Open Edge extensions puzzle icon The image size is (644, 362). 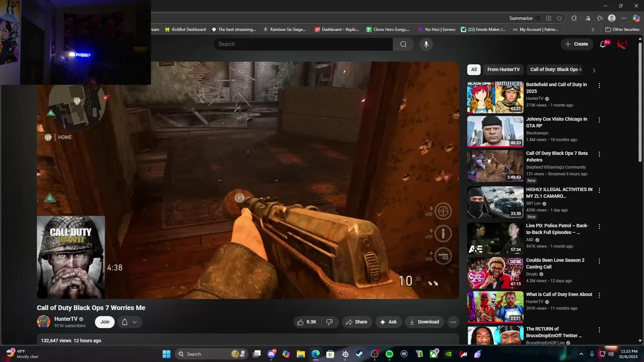pos(574,18)
